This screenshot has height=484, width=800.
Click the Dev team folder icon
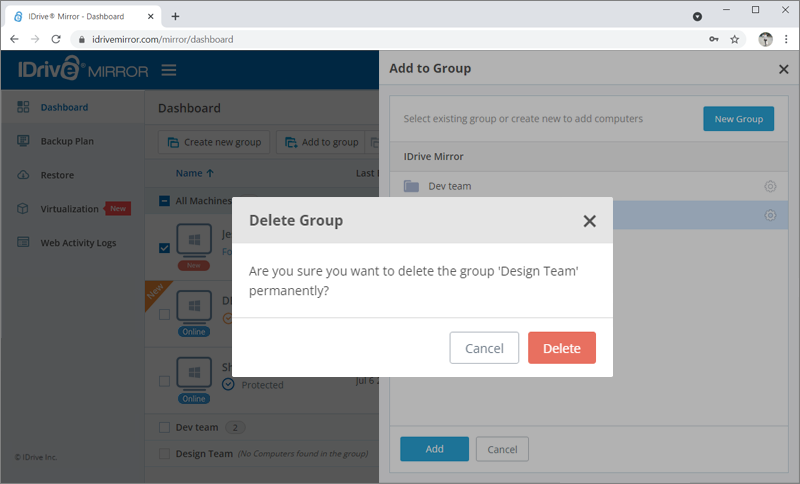pos(411,186)
